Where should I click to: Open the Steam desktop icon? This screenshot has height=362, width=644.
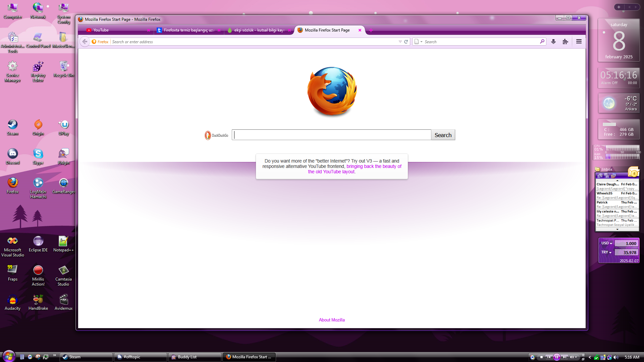(13, 128)
